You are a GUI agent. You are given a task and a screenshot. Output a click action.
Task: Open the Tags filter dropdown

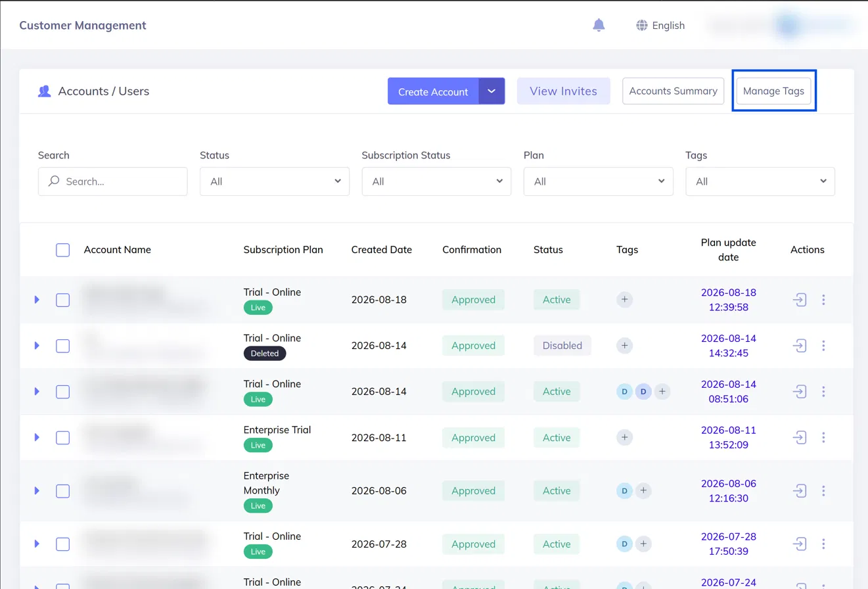pos(760,181)
